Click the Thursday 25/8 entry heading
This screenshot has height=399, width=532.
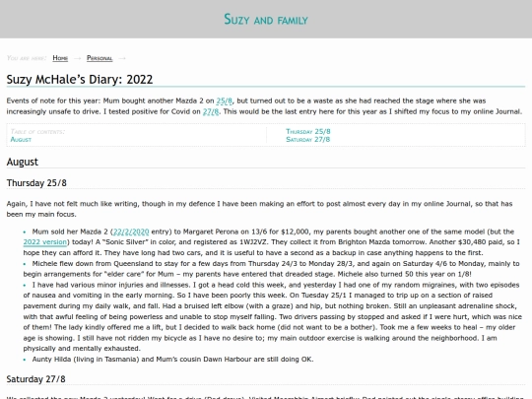click(x=36, y=183)
